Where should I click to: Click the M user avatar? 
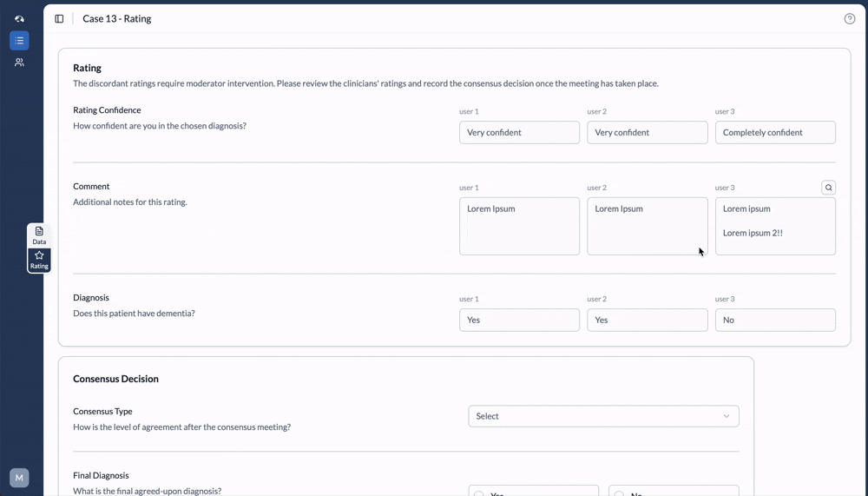point(19,478)
